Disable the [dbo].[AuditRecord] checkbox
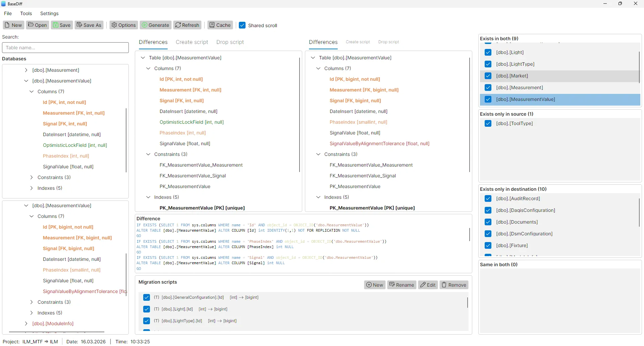The height and width of the screenshot is (346, 644). 488,198
